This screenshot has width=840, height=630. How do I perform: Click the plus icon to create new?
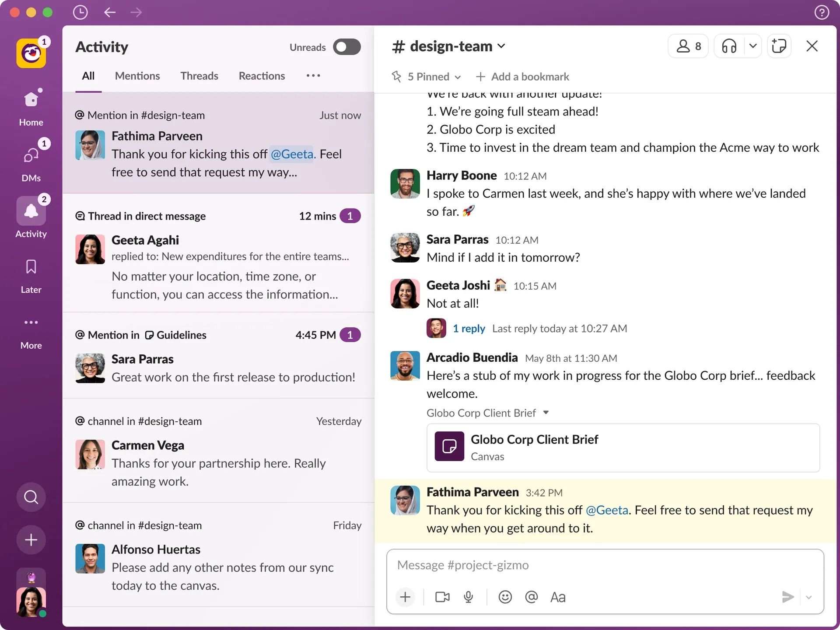pos(31,539)
